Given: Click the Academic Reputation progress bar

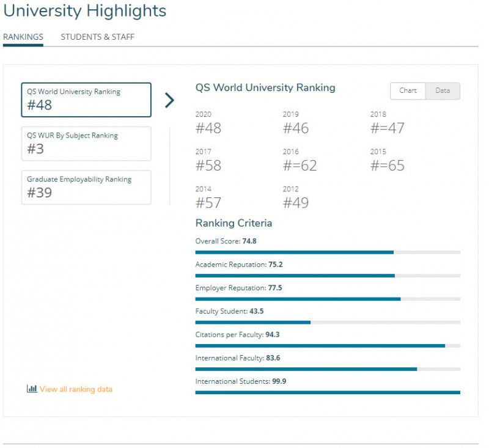Looking at the screenshot, I should (328, 276).
